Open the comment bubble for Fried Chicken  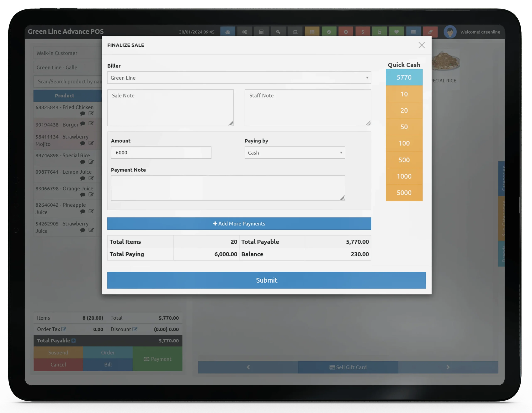click(83, 113)
